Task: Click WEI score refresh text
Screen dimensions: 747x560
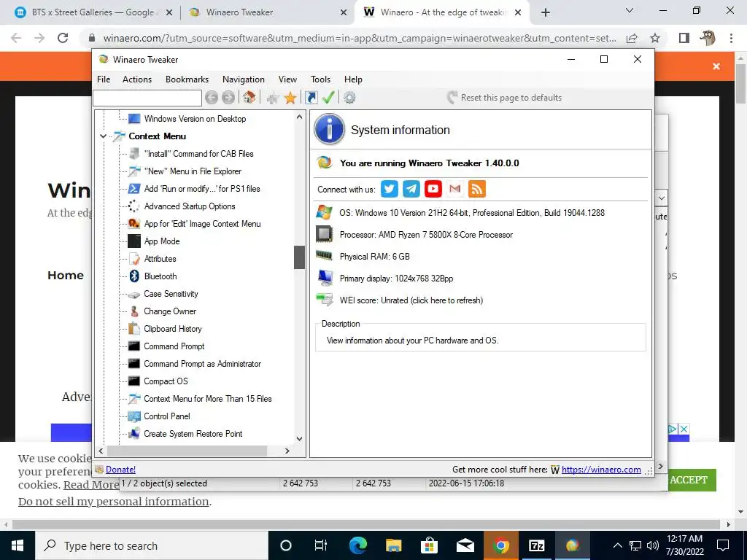Action: (x=411, y=300)
